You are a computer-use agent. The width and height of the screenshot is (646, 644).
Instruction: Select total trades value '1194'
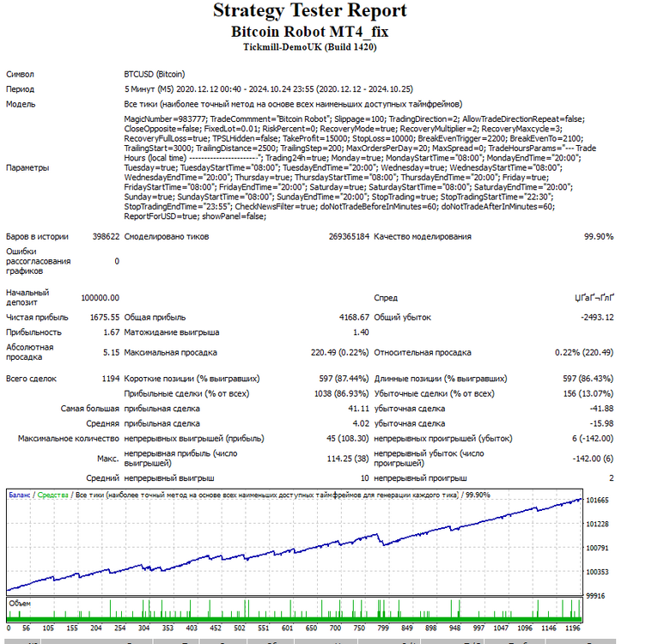(x=111, y=379)
